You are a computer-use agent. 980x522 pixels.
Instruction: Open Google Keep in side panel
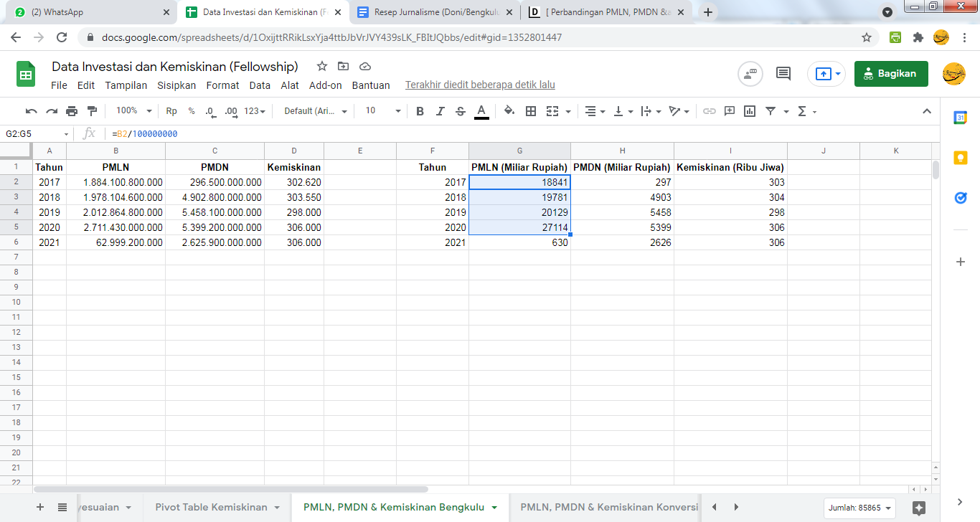click(x=961, y=158)
